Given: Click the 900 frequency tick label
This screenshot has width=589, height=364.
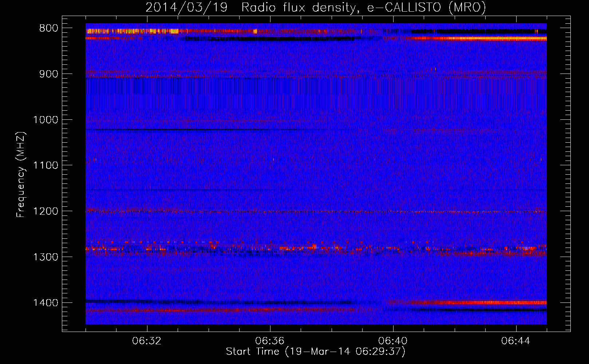Looking at the screenshot, I should tap(48, 74).
